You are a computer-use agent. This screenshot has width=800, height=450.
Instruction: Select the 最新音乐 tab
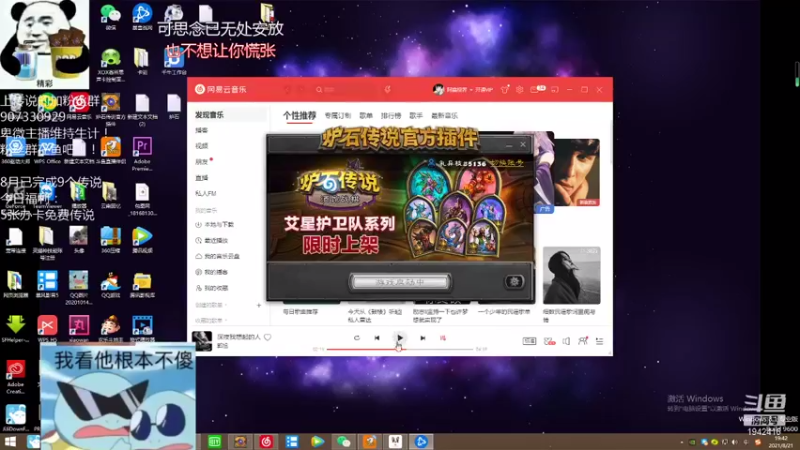coord(444,116)
